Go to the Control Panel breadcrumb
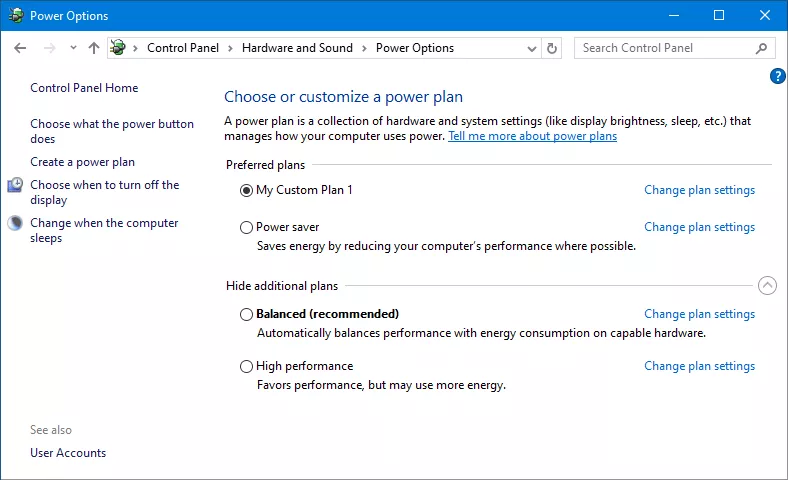The width and height of the screenshot is (788, 480). pyautogui.click(x=183, y=48)
